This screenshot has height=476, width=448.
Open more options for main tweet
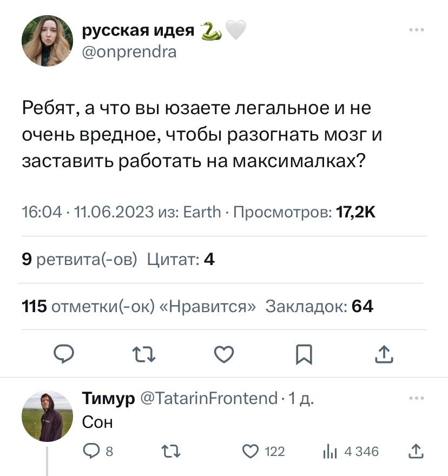[417, 30]
